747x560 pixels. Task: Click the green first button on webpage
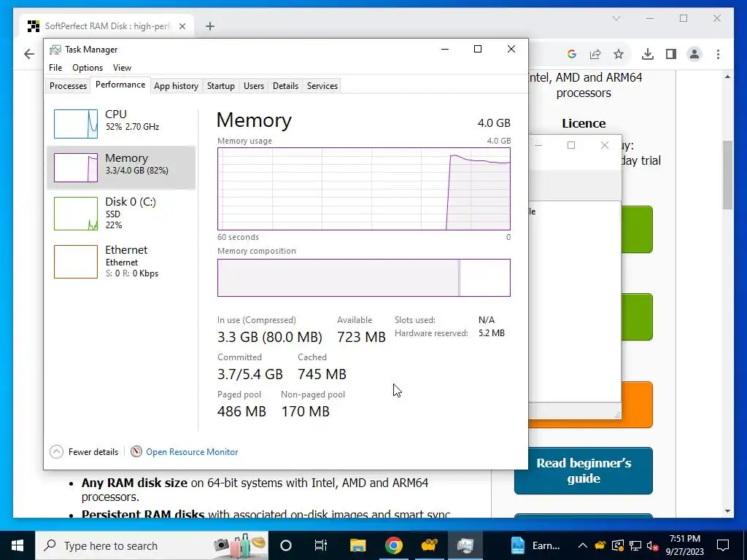pyautogui.click(x=637, y=230)
